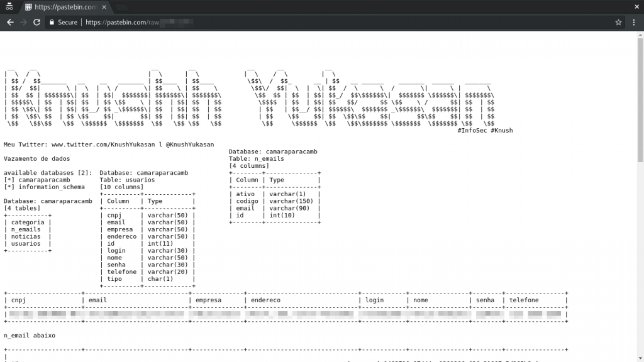The image size is (644, 362).
Task: Click '[*] information_schema' entry
Action: [45, 187]
